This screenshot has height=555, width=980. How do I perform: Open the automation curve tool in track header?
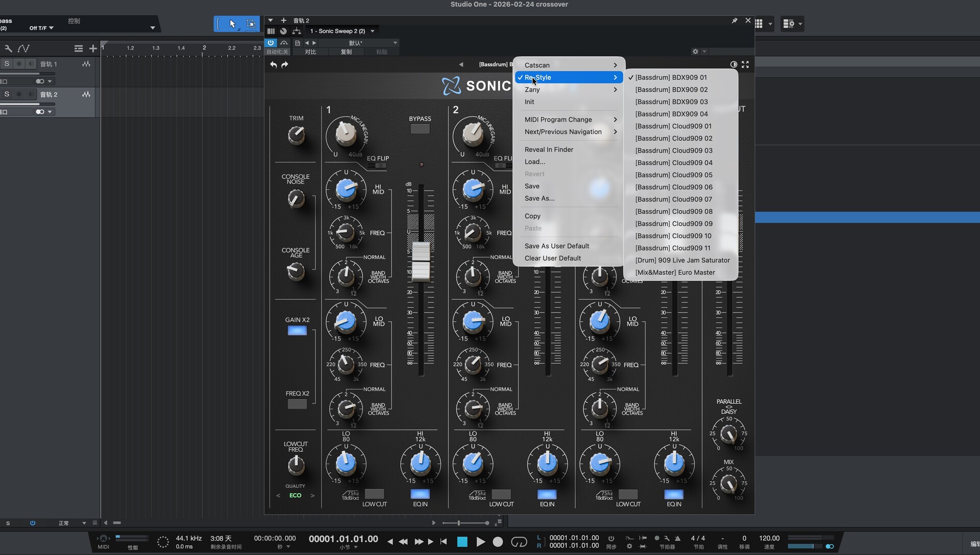[23, 49]
